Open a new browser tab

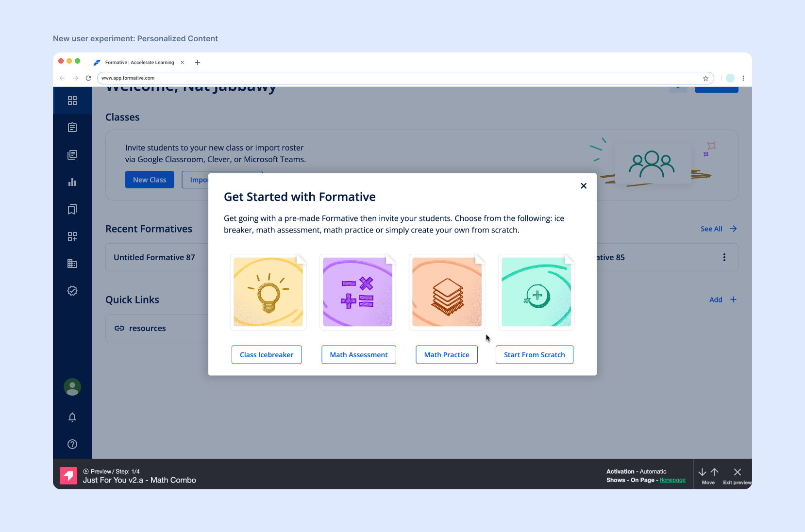(198, 63)
